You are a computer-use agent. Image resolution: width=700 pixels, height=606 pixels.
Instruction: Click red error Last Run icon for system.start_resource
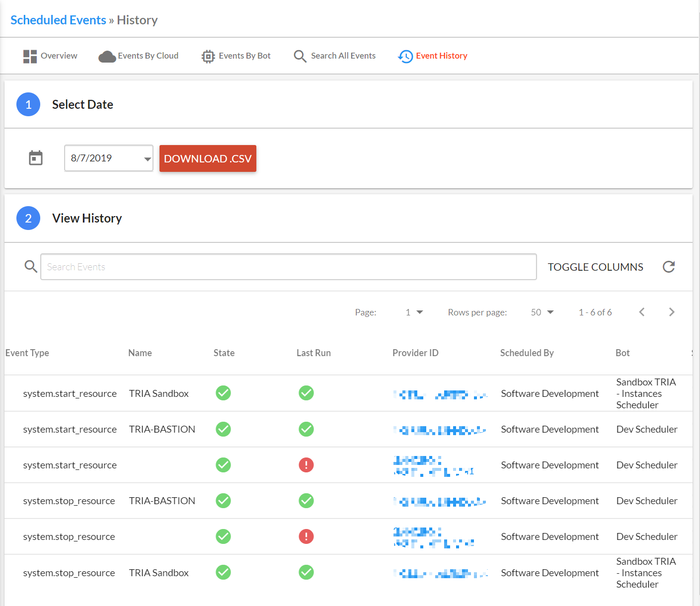[306, 465]
